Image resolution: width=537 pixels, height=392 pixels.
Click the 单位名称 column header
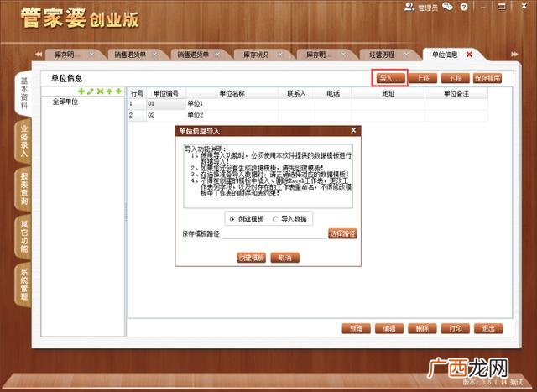point(232,93)
